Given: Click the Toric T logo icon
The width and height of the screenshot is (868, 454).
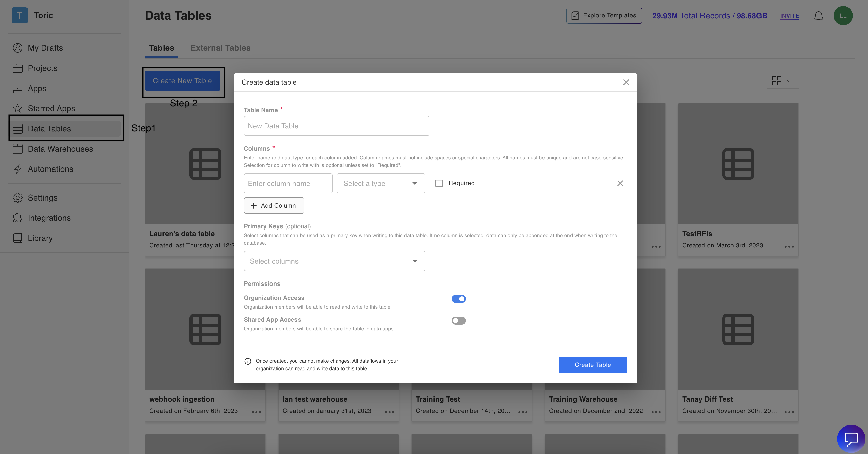Looking at the screenshot, I should (19, 15).
